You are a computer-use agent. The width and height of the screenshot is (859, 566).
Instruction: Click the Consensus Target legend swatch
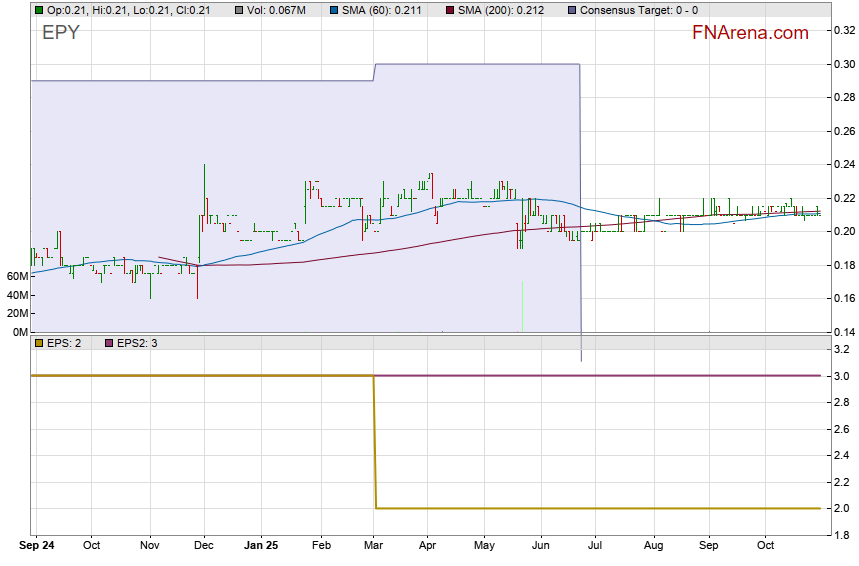click(x=571, y=10)
